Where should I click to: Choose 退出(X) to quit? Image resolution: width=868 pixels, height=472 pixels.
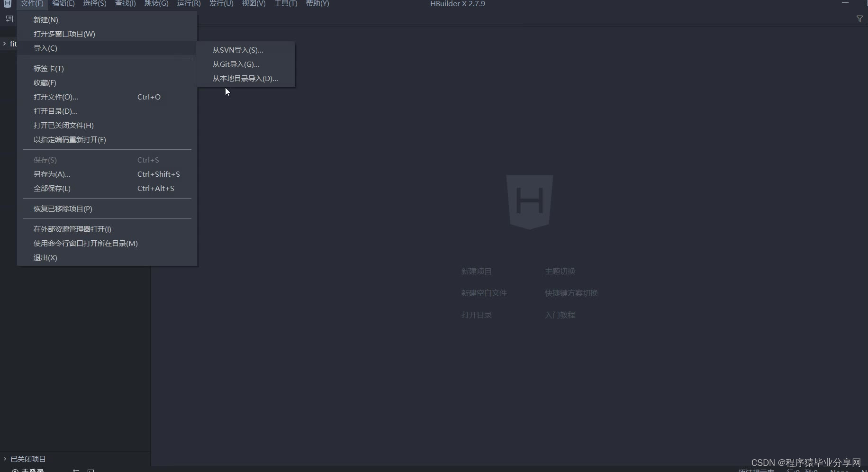click(107, 257)
